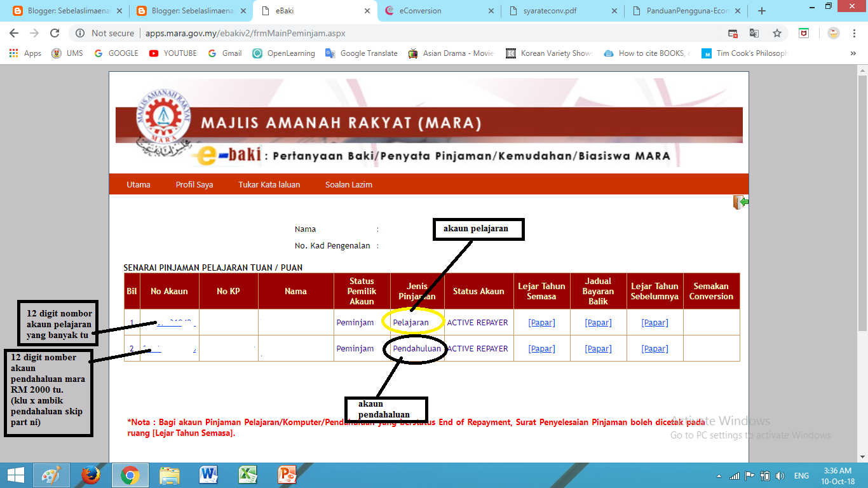Open the Action Center flag icon
868x488 pixels.
(x=750, y=476)
